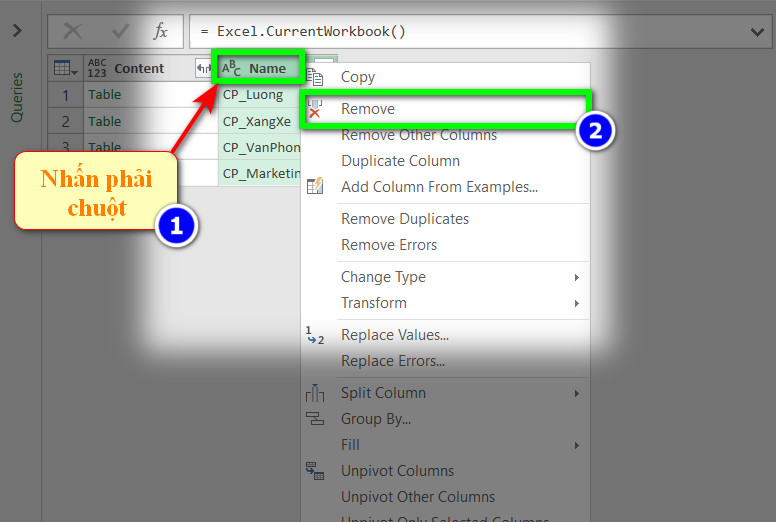Viewport: 776px width, 522px height.
Task: Choose Unpivot Columns
Action: tap(397, 471)
